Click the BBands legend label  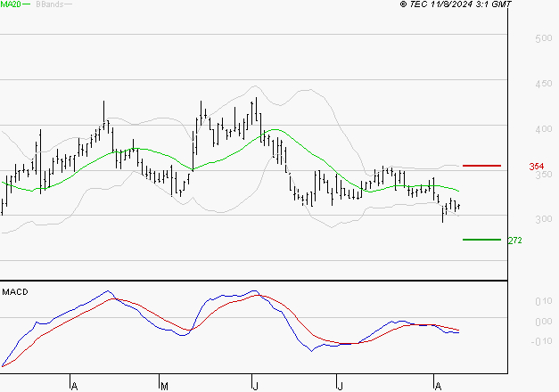point(50,4)
